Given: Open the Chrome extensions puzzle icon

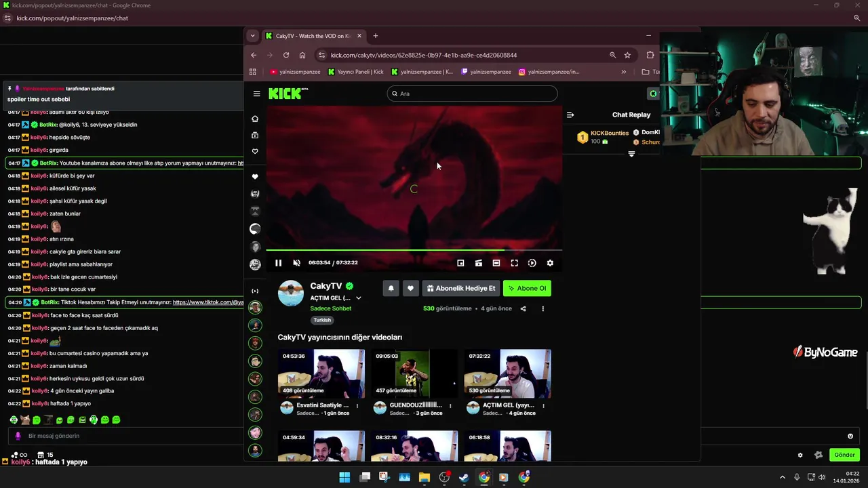Looking at the screenshot, I should tap(650, 55).
